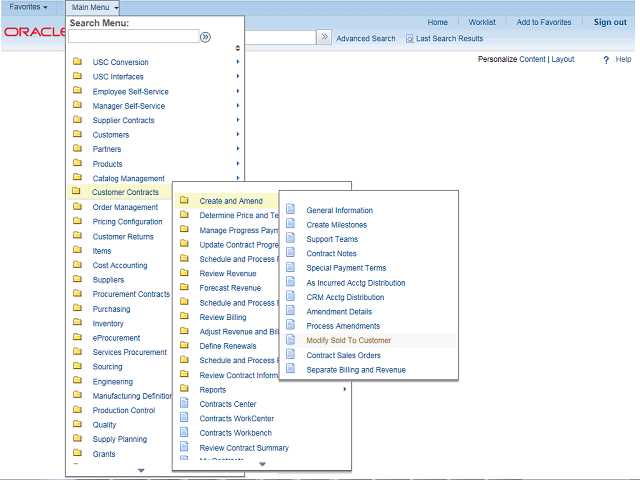Click the document icon beside Process Amendments
Viewport: 640px width, 480px height.
pos(291,326)
